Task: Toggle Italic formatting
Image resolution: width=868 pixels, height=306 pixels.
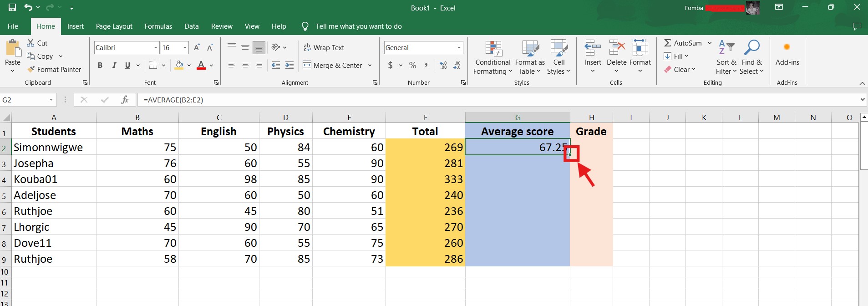Action: (114, 66)
